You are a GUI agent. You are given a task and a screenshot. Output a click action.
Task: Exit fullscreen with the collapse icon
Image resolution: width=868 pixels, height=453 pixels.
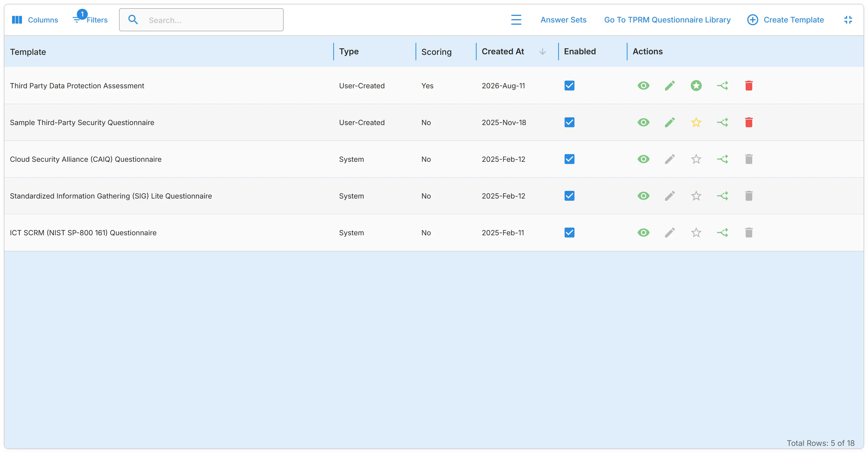pos(848,20)
